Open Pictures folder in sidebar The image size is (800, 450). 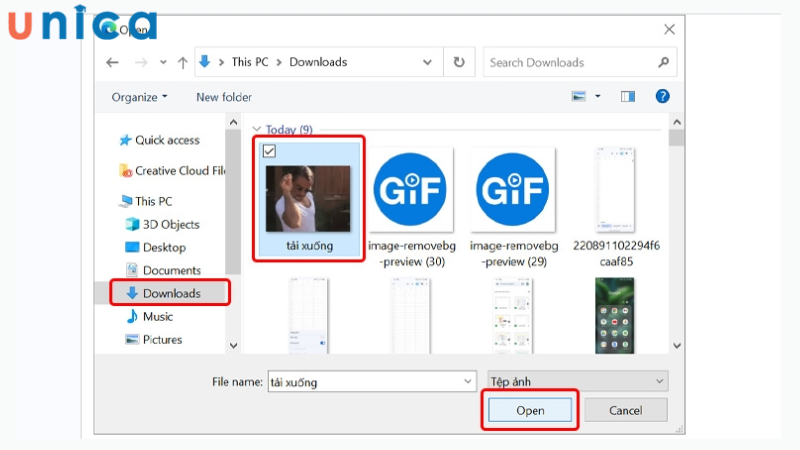coord(154,339)
